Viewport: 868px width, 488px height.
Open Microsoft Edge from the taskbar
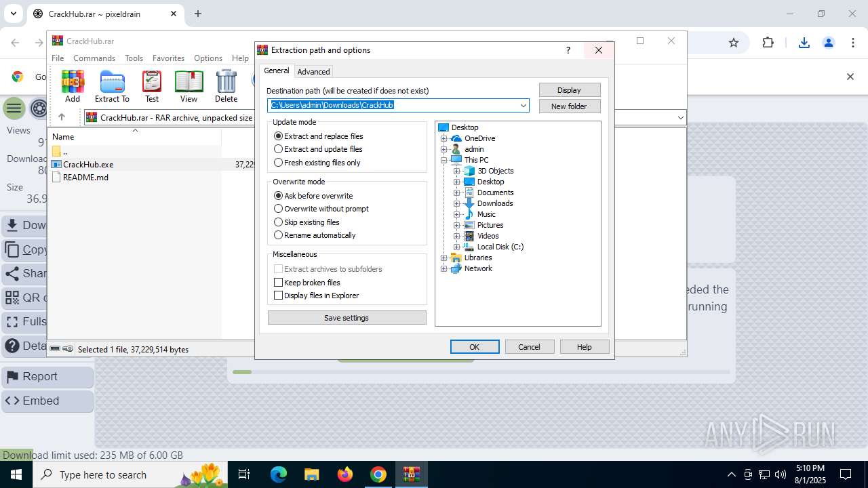[279, 474]
